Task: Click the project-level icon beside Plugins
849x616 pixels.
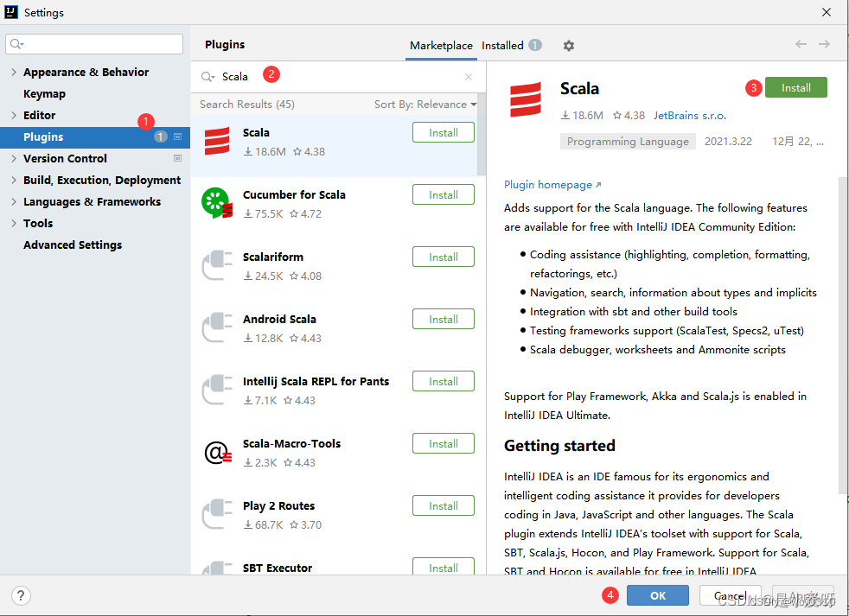Action: point(177,137)
